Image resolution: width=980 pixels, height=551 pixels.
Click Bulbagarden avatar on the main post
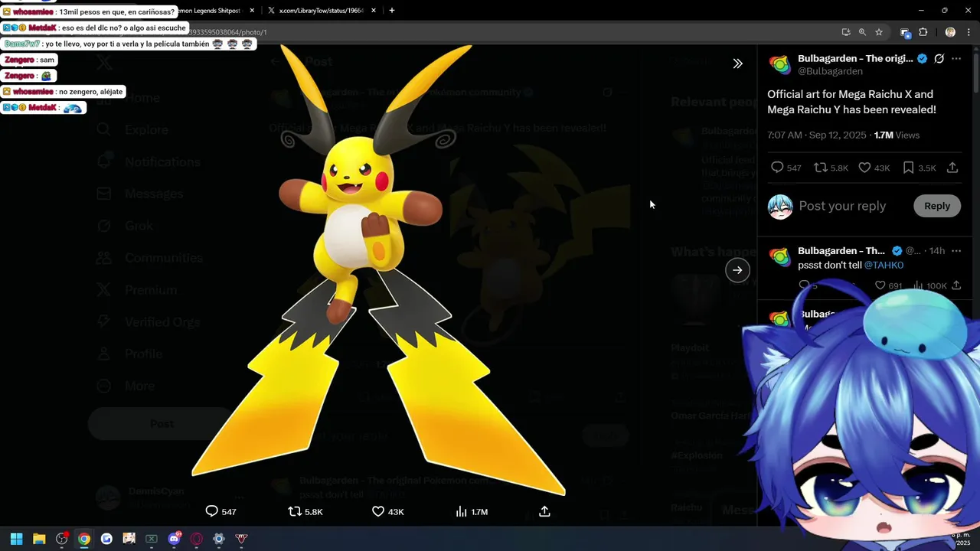click(780, 65)
